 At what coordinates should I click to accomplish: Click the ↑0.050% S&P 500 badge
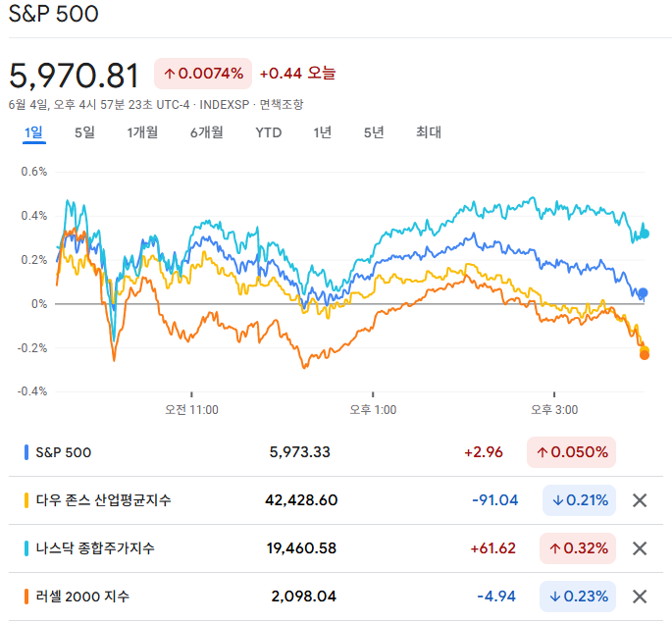571,452
